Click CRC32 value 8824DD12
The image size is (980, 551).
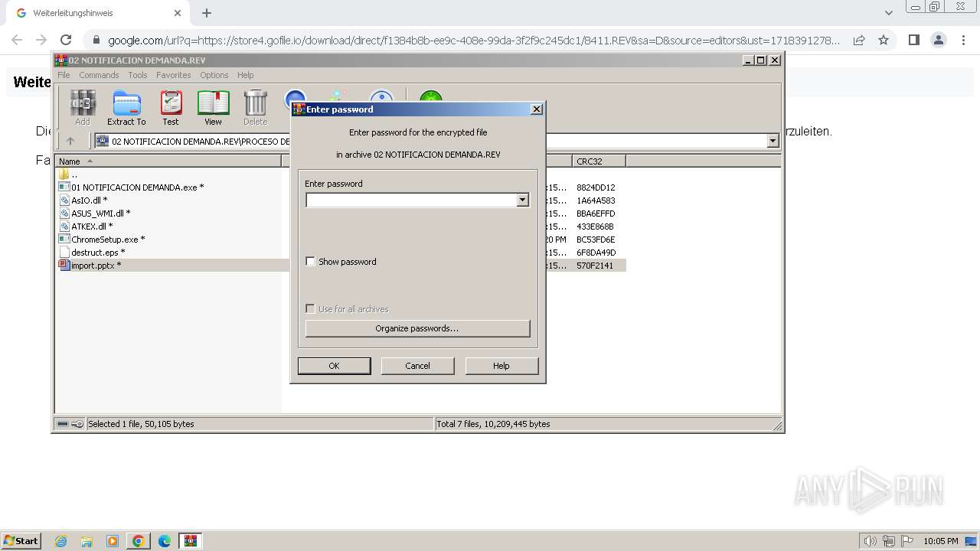pyautogui.click(x=596, y=187)
